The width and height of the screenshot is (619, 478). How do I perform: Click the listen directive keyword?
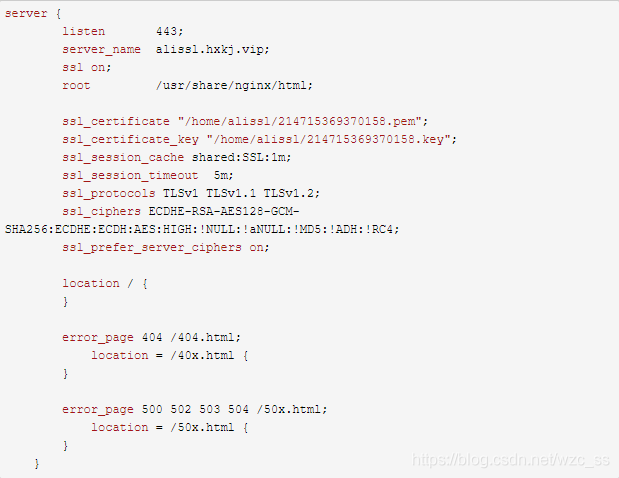pyautogui.click(x=84, y=31)
